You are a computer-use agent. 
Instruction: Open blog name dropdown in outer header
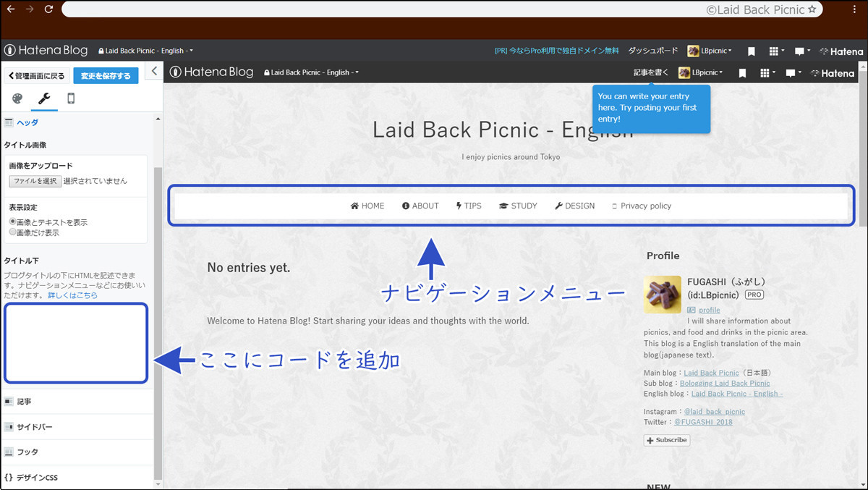(x=145, y=51)
